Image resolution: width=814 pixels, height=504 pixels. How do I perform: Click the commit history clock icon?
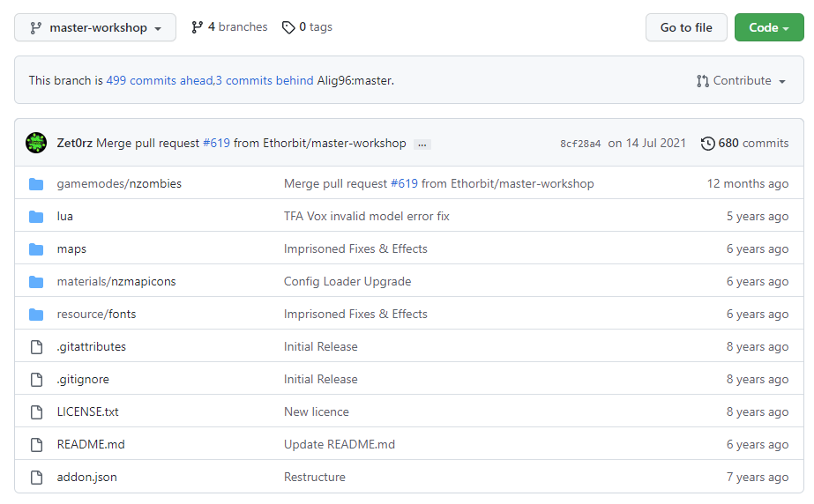tap(707, 143)
